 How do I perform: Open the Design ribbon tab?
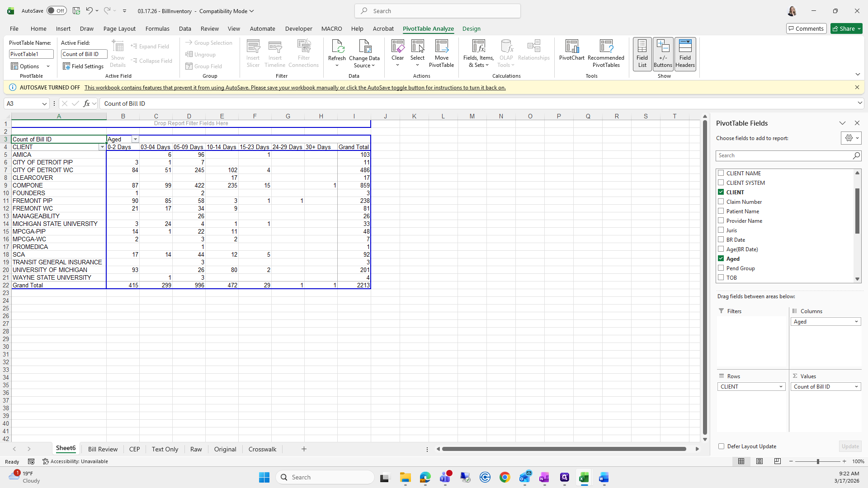pyautogui.click(x=471, y=28)
